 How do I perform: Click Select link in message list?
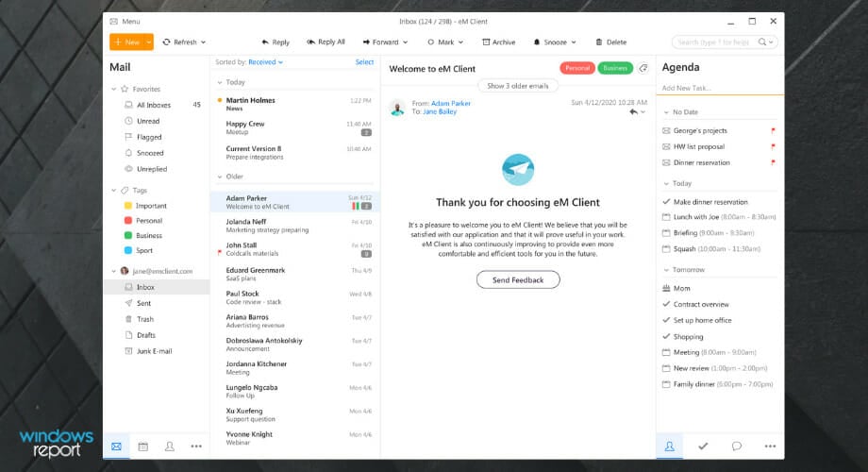[364, 62]
